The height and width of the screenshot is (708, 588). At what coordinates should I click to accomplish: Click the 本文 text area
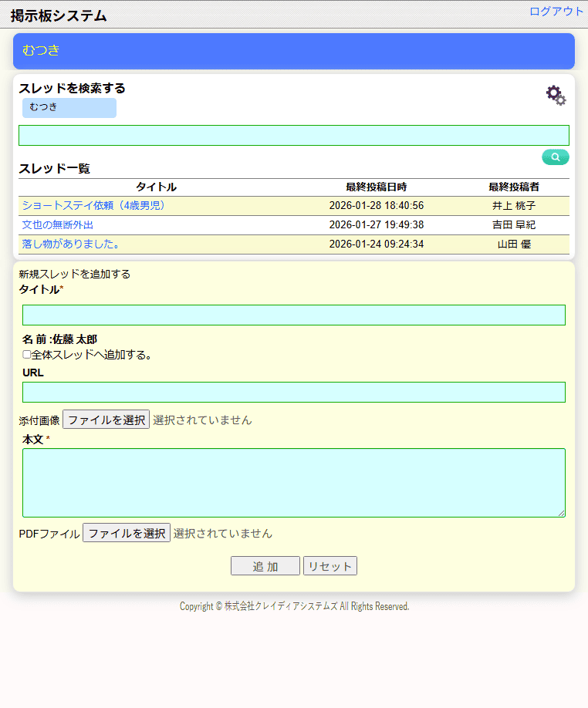coord(293,483)
